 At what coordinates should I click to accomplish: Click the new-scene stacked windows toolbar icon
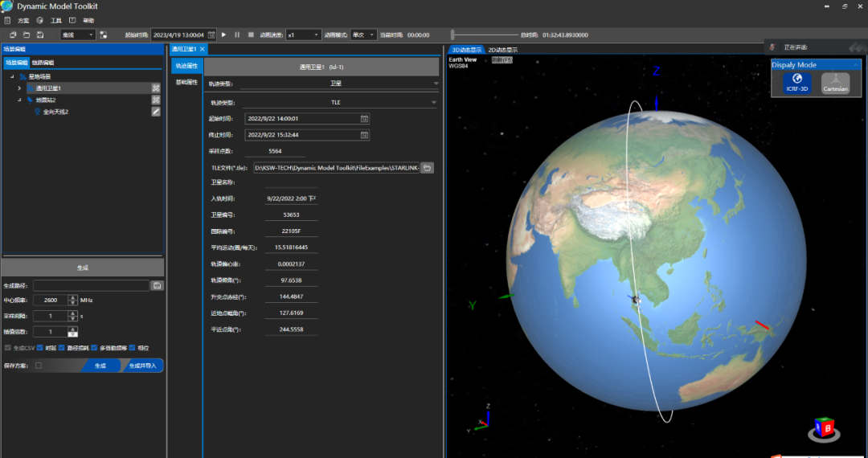click(x=13, y=35)
